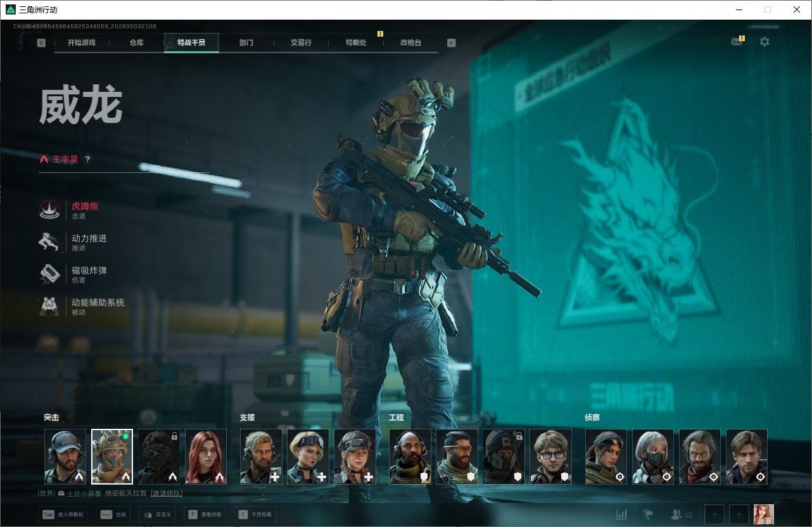
Task: Open the 交易行 tab
Action: pyautogui.click(x=301, y=42)
